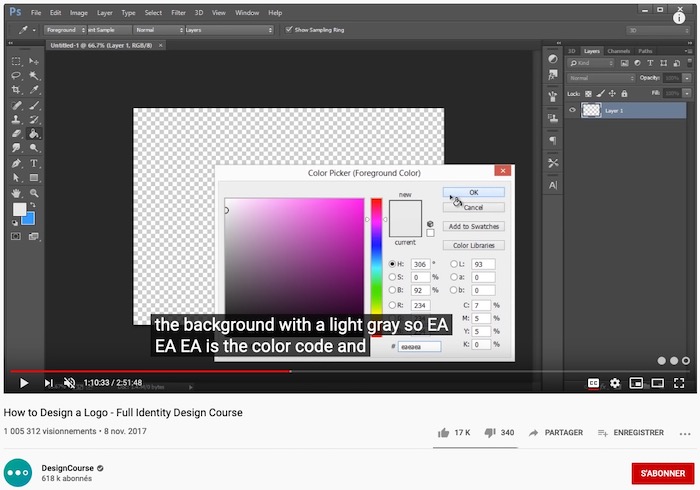Screen dimensions: 700x490
Task: Open the Window menu
Action: 247,13
